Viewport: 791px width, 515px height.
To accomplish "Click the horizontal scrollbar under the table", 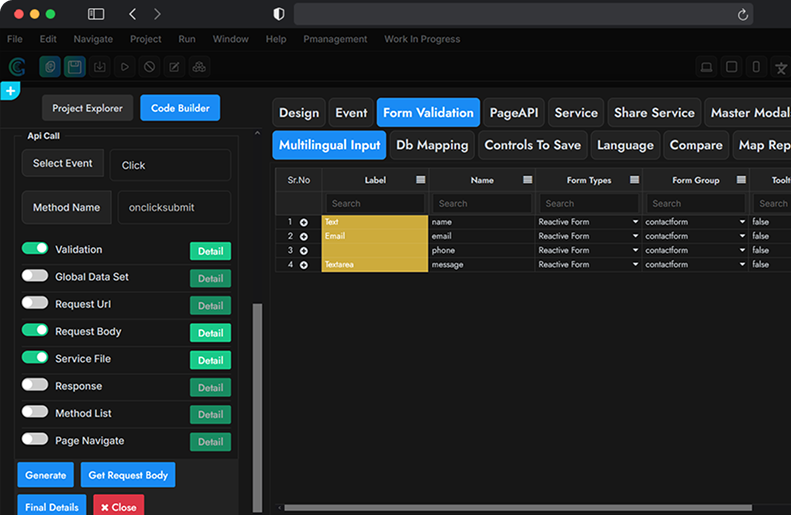I will point(518,507).
